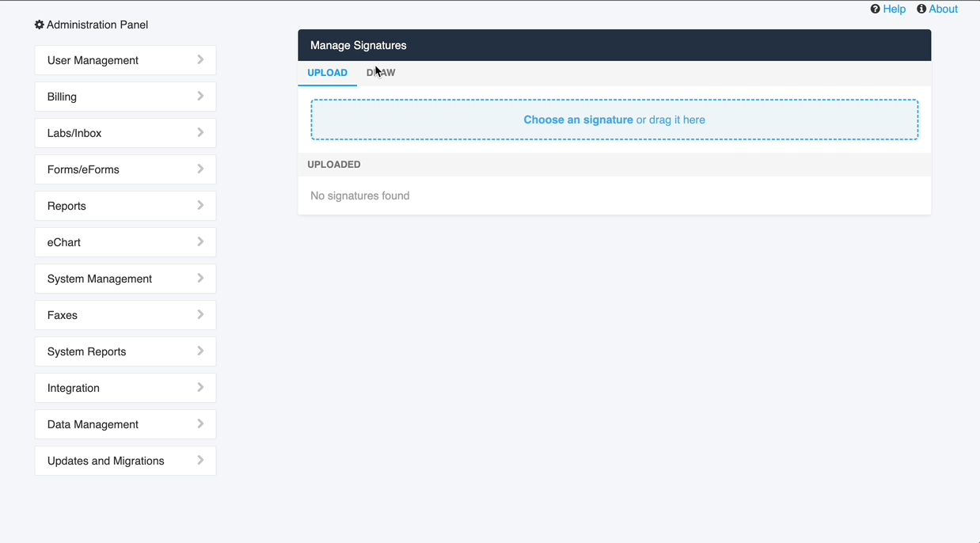Select Faxes menu label
The image size is (980, 543).
pyautogui.click(x=63, y=315)
